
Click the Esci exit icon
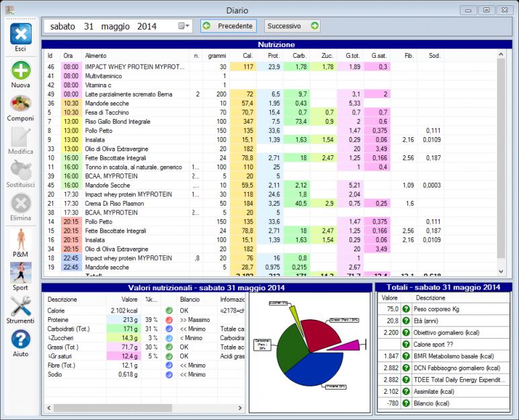point(21,36)
